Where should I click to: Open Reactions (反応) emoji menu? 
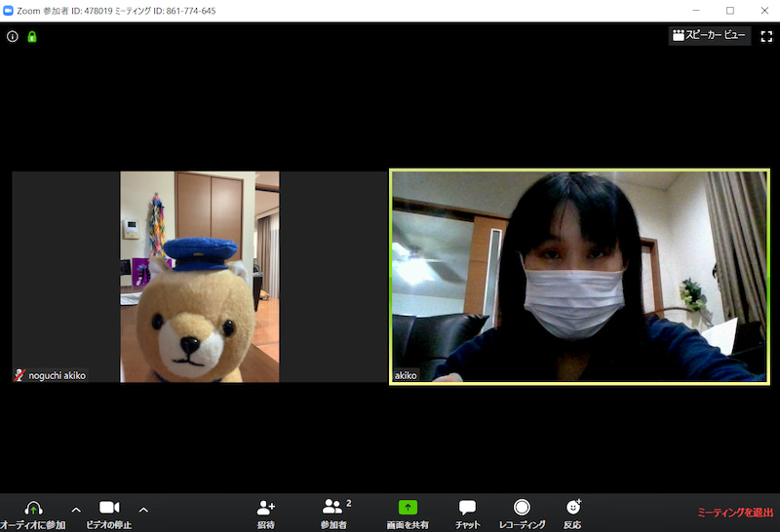point(572,513)
